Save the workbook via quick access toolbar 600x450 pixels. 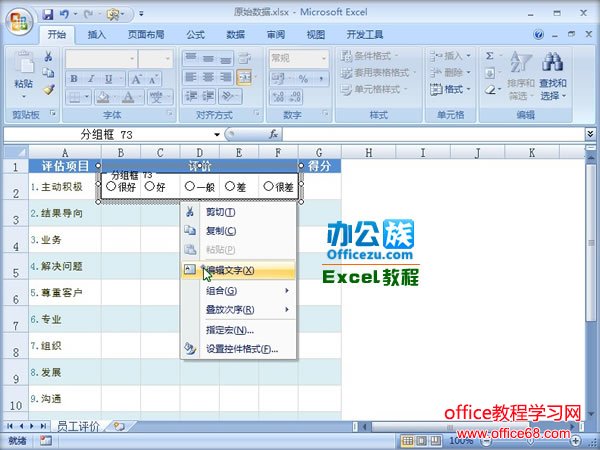(x=47, y=15)
